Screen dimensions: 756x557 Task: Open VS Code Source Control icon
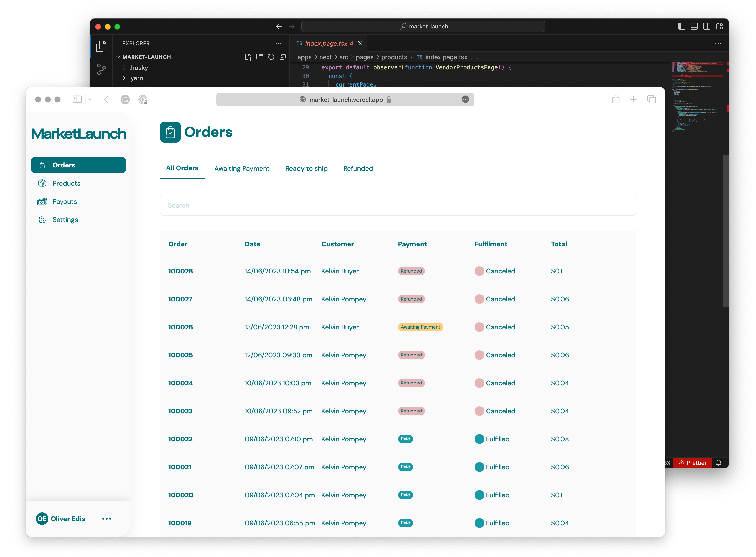[x=101, y=69]
